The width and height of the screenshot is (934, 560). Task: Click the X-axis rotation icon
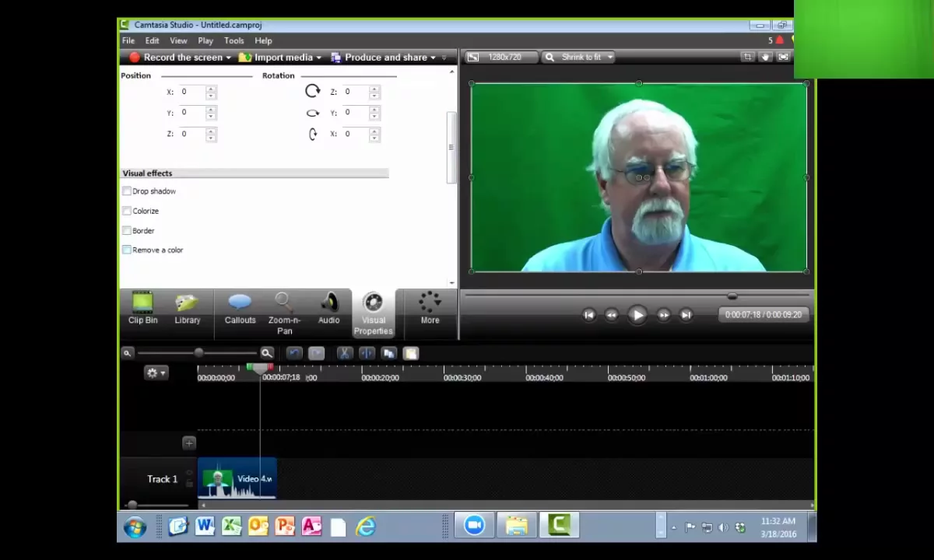tap(313, 134)
